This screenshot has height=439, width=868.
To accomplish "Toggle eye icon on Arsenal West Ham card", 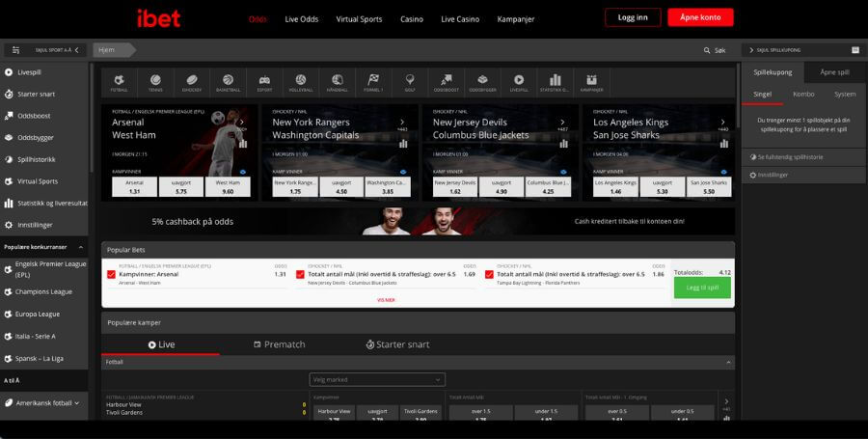I will click(x=242, y=172).
